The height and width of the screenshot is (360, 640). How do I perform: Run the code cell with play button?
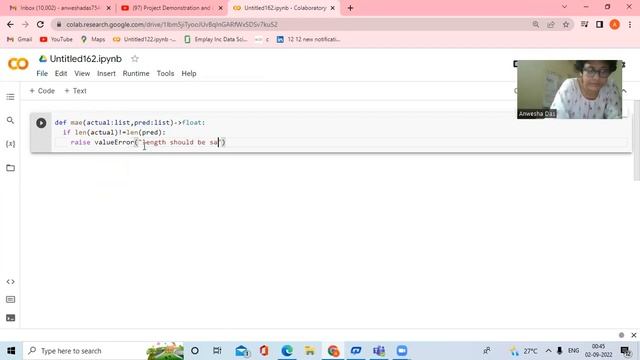[41, 123]
